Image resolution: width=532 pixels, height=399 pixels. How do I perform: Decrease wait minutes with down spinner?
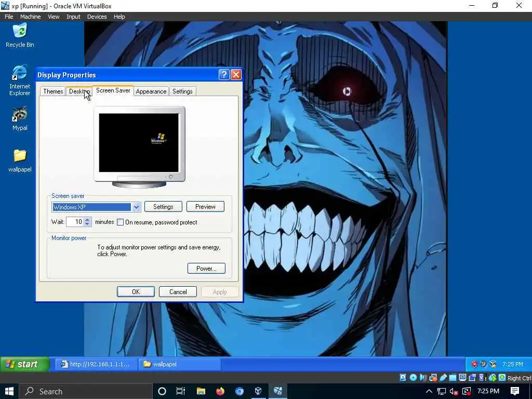[87, 224]
